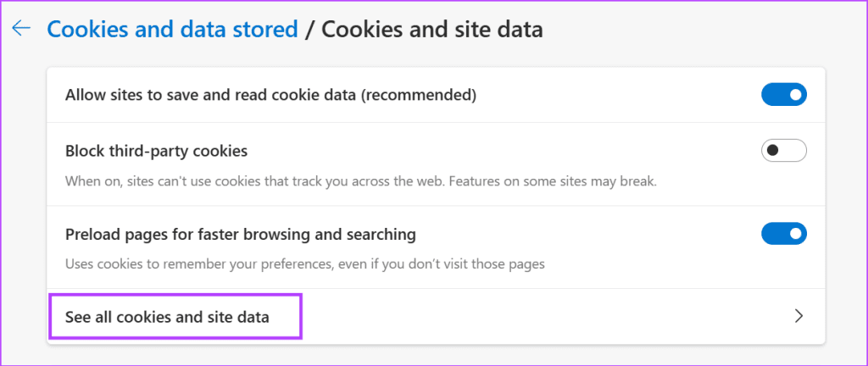This screenshot has width=868, height=366.
Task: Click white knob of the Preload pages switch
Action: coord(794,233)
